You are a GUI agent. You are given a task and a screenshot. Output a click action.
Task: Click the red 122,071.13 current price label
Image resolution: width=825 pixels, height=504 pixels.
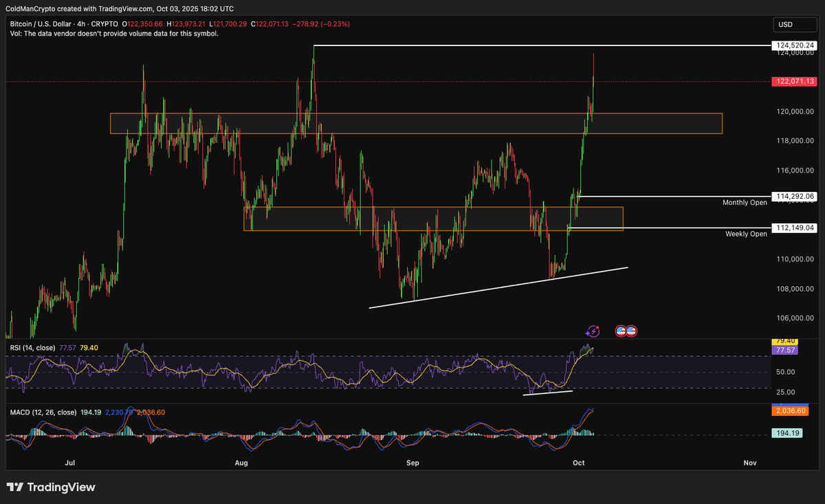tap(795, 81)
